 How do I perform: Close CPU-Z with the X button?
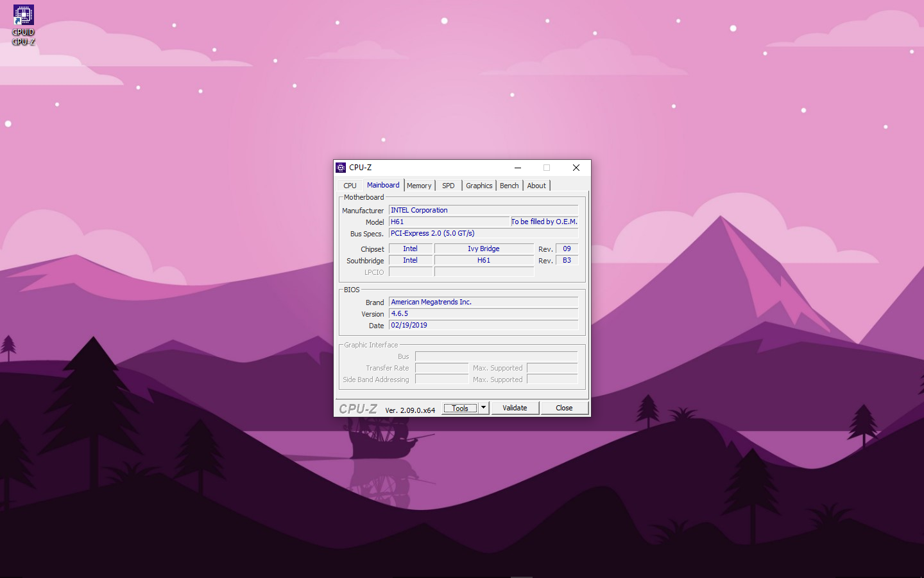(x=576, y=168)
